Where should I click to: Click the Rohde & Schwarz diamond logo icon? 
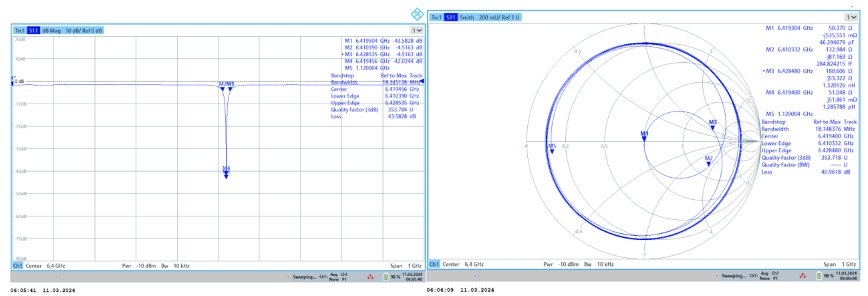(416, 14)
